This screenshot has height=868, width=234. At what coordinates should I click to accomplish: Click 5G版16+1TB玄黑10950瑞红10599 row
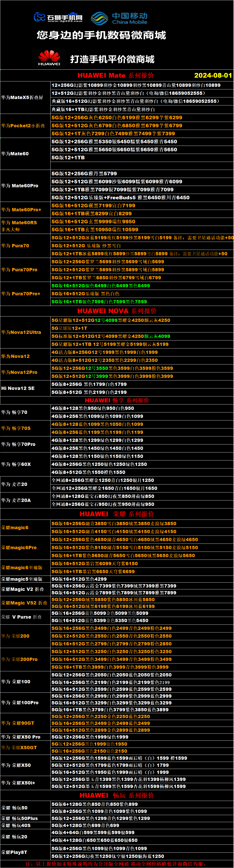pyautogui.click(x=142, y=229)
